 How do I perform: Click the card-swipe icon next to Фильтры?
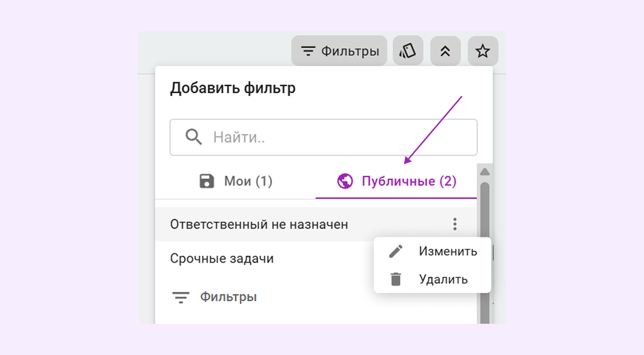407,50
